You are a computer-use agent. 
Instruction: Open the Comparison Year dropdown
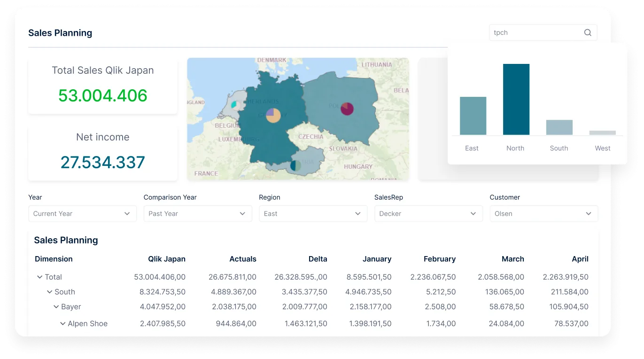point(198,213)
